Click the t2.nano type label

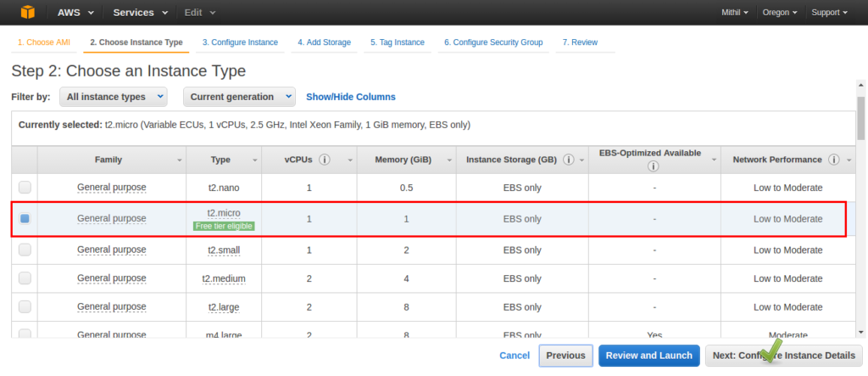[224, 188]
